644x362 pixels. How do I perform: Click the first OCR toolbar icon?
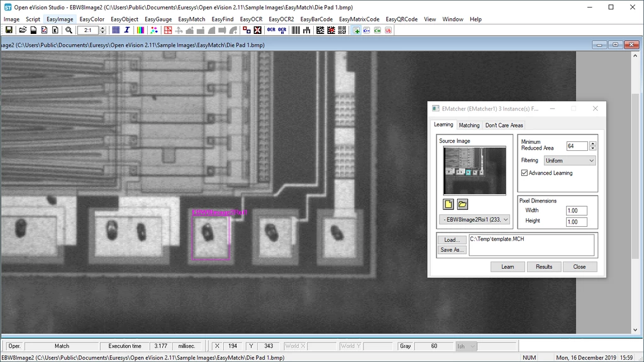271,30
